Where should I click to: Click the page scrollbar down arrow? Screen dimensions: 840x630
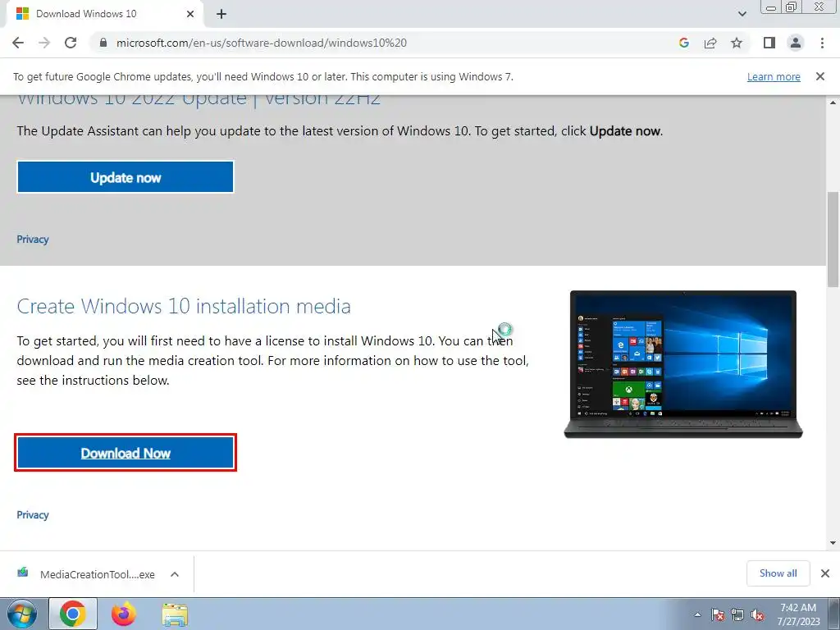(833, 543)
